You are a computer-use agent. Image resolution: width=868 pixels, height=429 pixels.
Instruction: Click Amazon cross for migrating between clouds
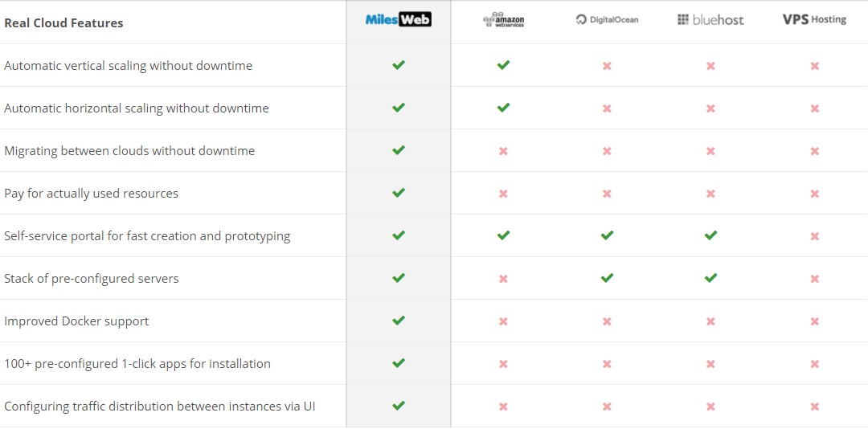tap(503, 151)
